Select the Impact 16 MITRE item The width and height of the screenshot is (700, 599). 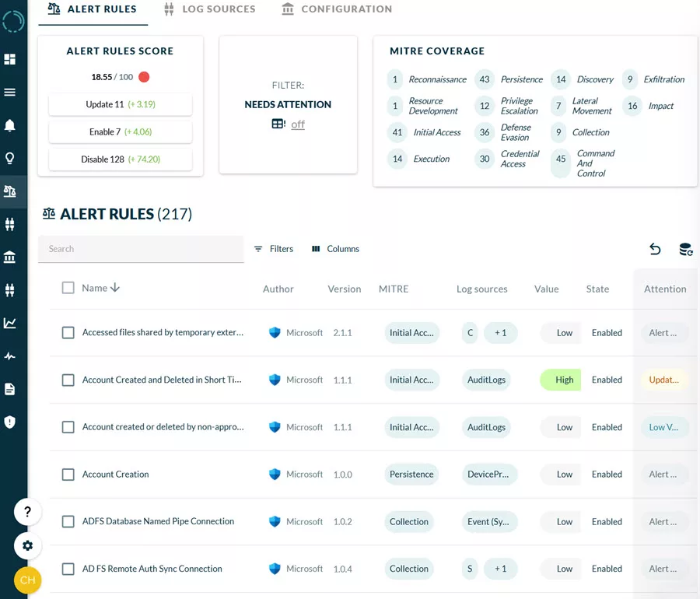(x=648, y=106)
